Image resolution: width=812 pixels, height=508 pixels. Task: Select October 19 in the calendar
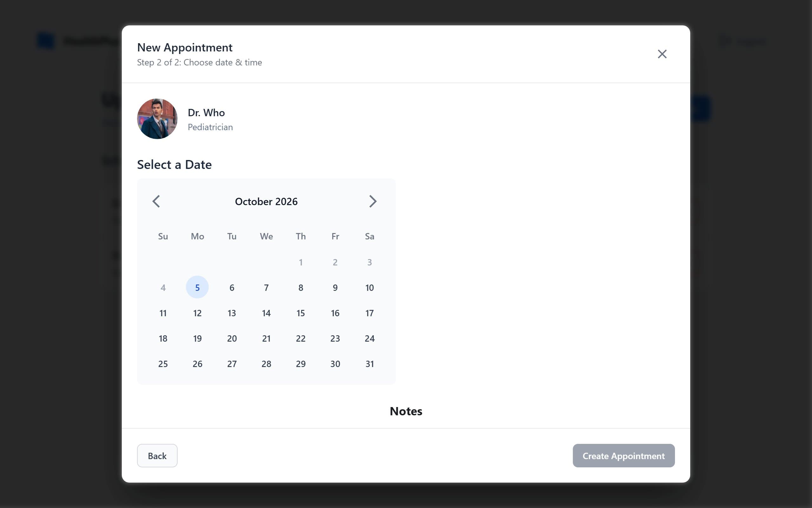[x=197, y=338]
